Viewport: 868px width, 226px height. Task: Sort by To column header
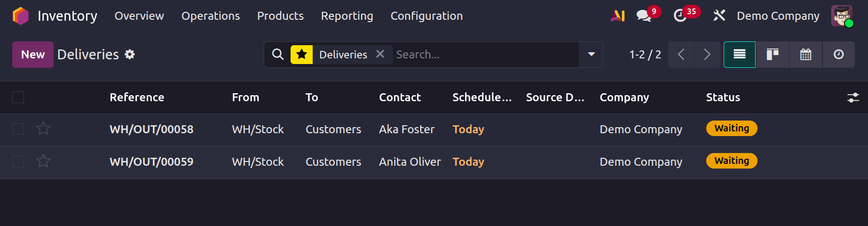coord(312,97)
